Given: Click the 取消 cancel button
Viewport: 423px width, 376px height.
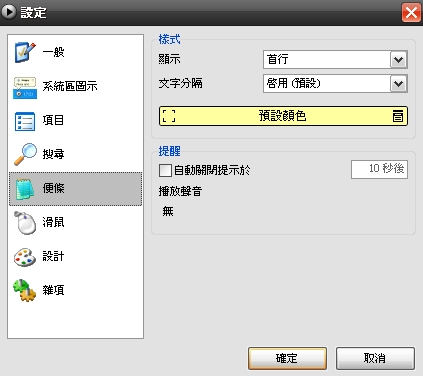Looking at the screenshot, I should tap(375, 359).
